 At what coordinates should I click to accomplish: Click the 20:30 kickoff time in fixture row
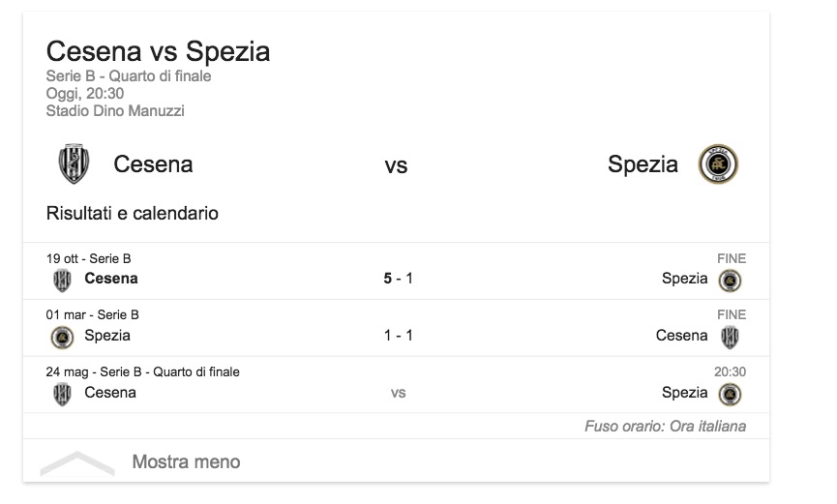pyautogui.click(x=730, y=371)
